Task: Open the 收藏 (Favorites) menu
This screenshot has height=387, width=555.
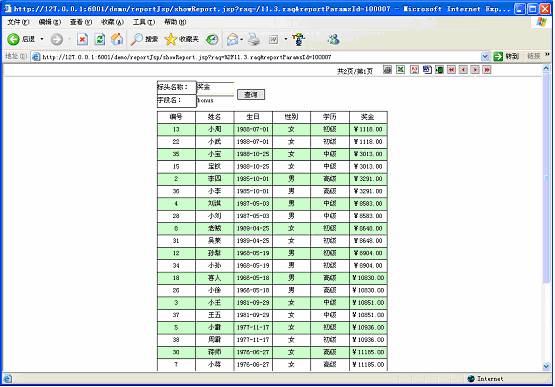Action: 112,22
